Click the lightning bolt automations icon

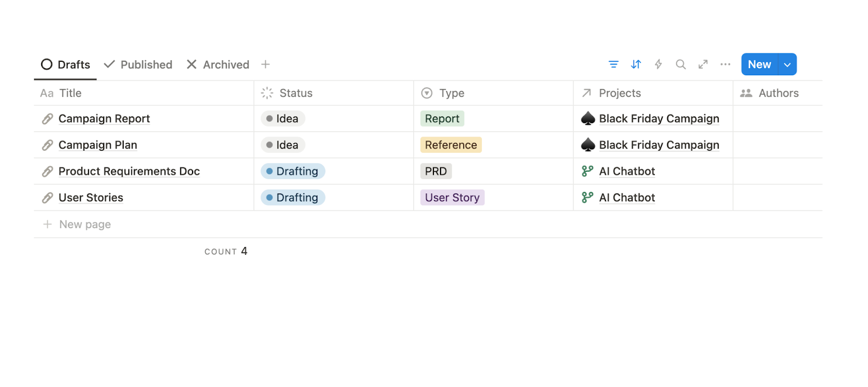point(658,64)
